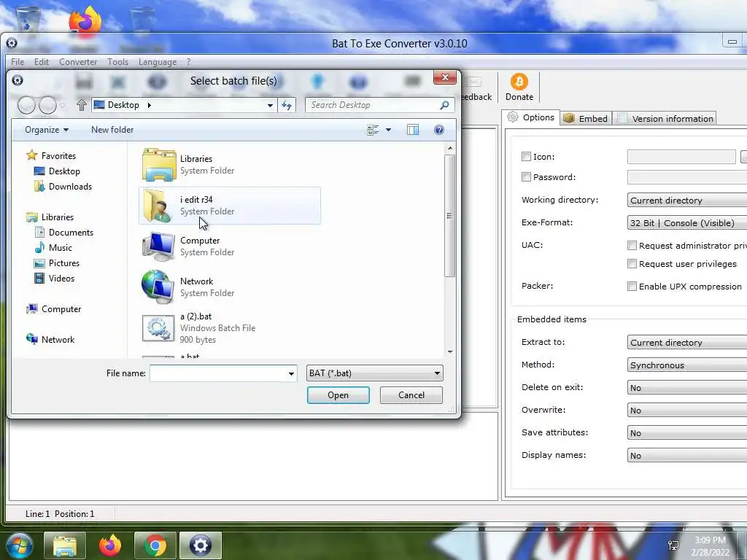Select Pictures in Libraries tree
747x560 pixels.
(57, 262)
